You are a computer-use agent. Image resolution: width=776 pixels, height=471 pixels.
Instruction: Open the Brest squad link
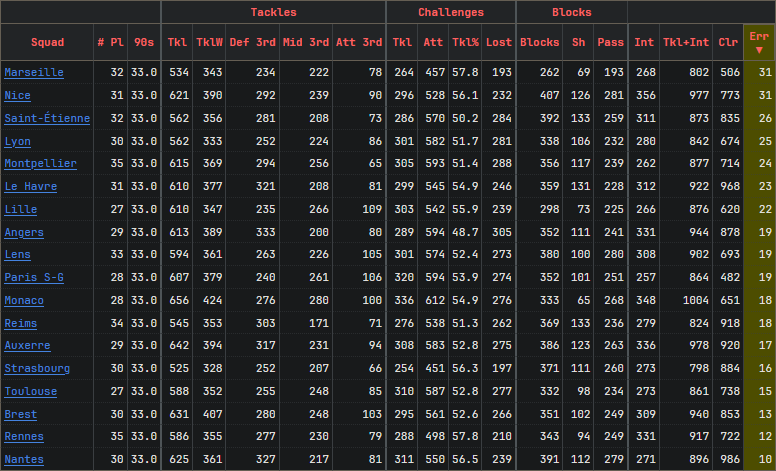(x=21, y=414)
